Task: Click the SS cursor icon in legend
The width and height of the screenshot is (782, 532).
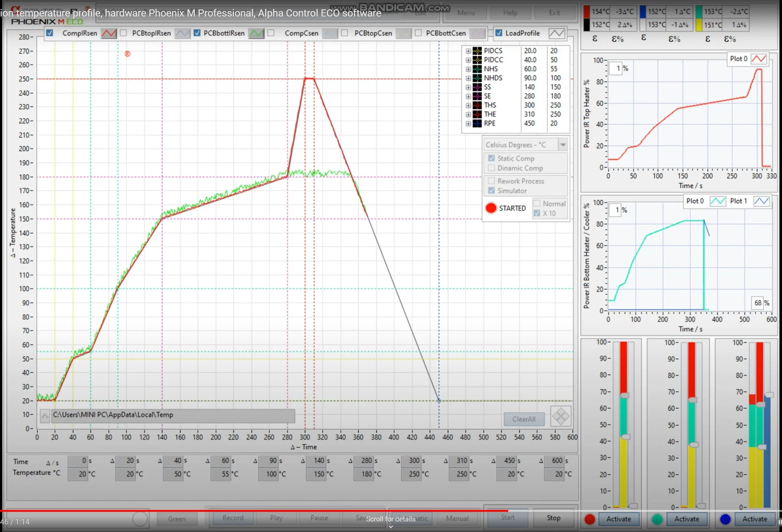Action: [x=477, y=87]
